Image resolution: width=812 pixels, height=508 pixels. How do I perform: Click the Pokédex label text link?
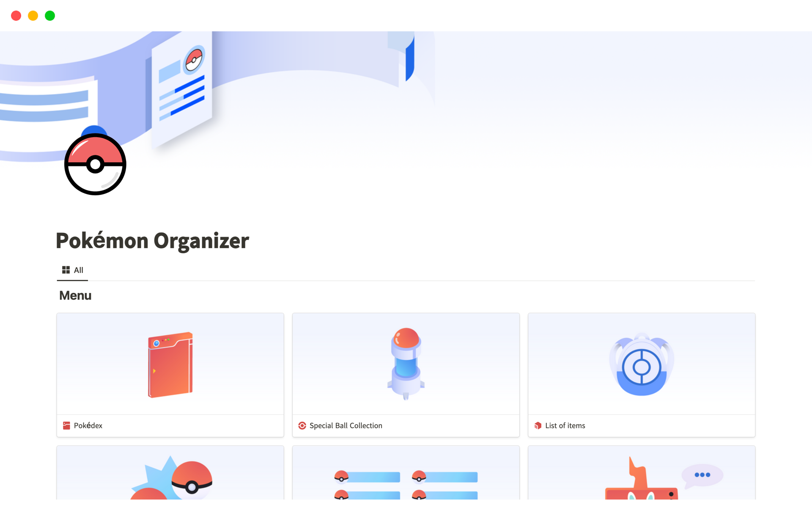[88, 425]
